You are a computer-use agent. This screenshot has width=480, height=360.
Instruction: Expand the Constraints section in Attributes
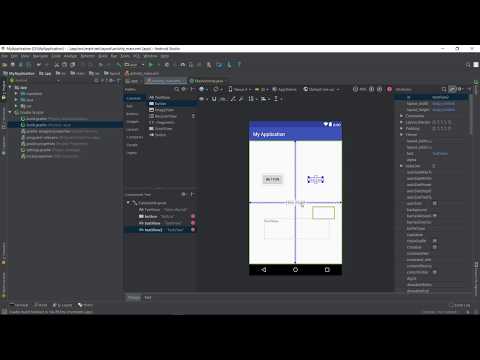(402, 116)
